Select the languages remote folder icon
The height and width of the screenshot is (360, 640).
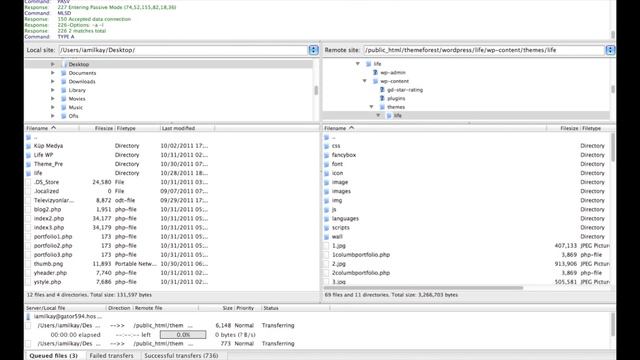coord(327,218)
